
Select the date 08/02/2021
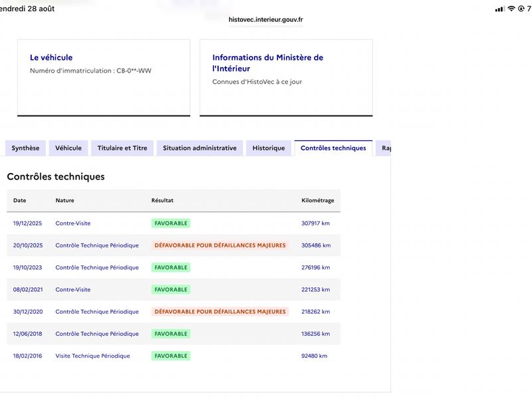tap(28, 289)
